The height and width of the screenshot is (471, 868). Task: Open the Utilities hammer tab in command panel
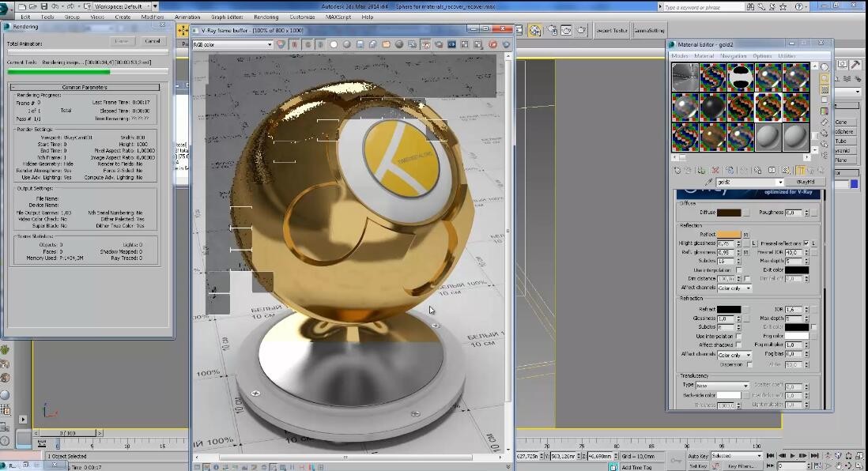(x=855, y=65)
